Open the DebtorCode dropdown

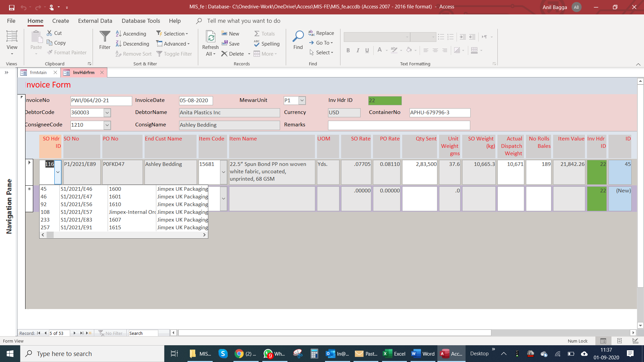(x=107, y=113)
